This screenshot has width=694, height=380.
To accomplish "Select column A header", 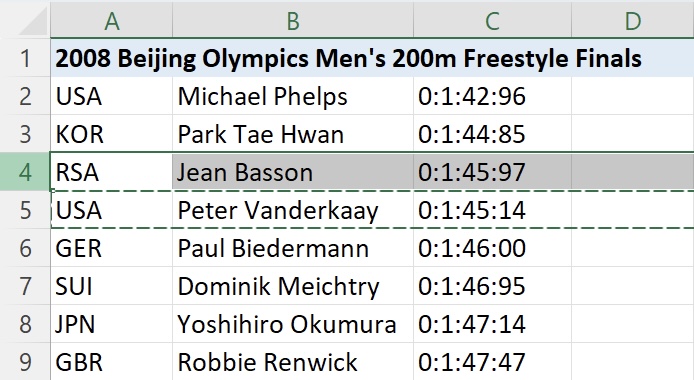I will pyautogui.click(x=112, y=19).
